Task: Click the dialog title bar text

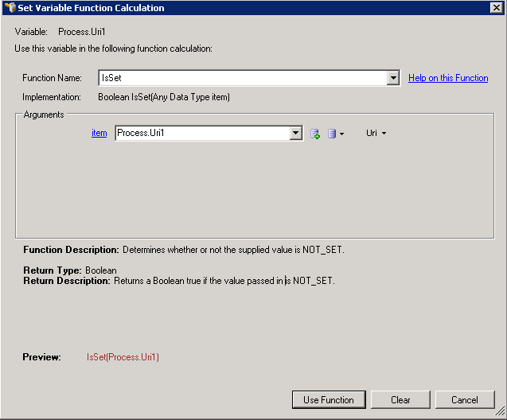Action: coord(92,8)
